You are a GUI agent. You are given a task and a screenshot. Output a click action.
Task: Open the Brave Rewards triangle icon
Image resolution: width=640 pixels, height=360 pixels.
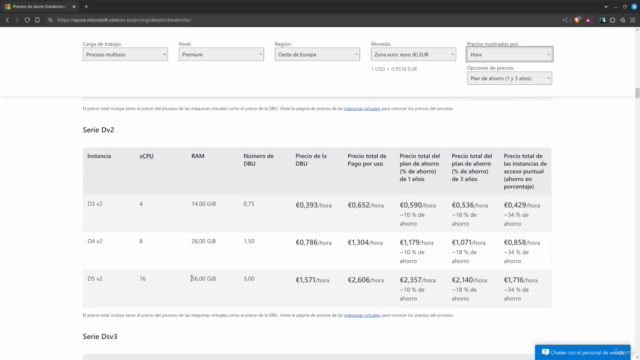pyautogui.click(x=588, y=20)
